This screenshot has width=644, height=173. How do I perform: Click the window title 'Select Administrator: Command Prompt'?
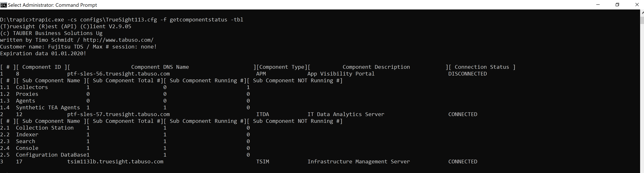click(52, 5)
